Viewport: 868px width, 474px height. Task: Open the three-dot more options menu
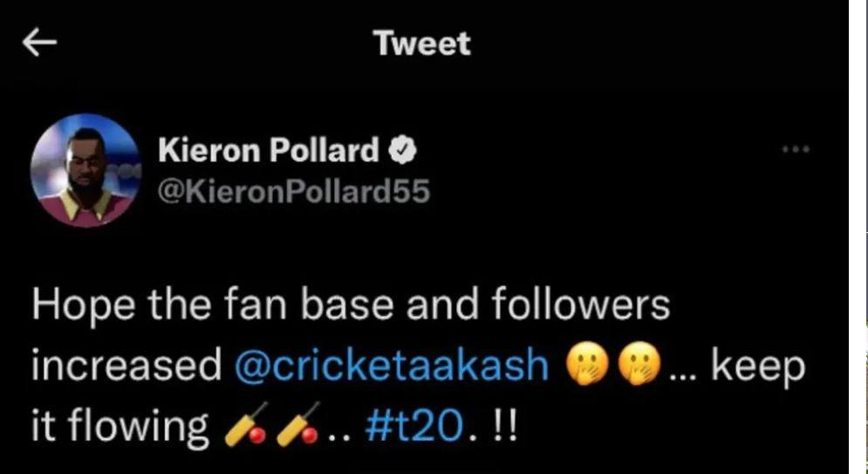pos(796,149)
